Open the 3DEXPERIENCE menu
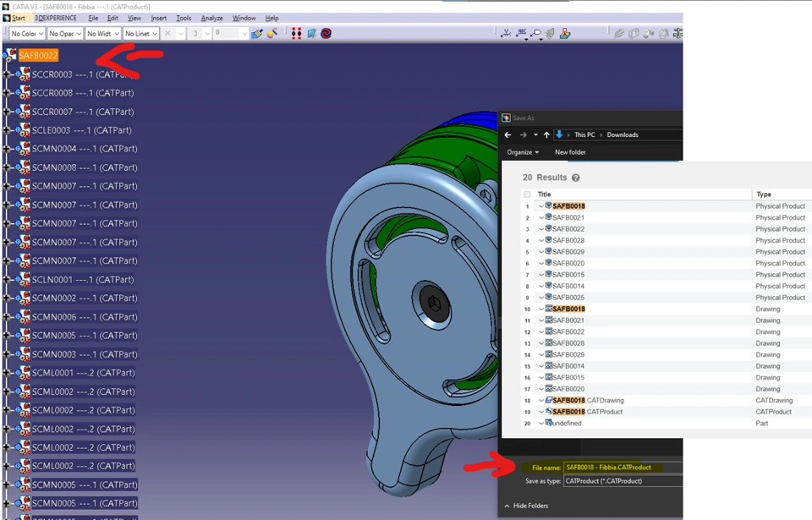 coord(56,18)
